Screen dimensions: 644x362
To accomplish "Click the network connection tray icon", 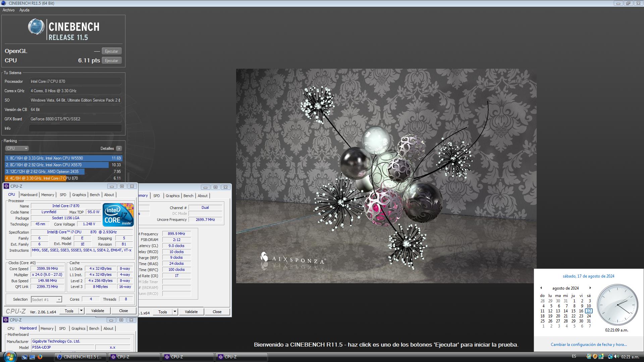I will (x=610, y=357).
